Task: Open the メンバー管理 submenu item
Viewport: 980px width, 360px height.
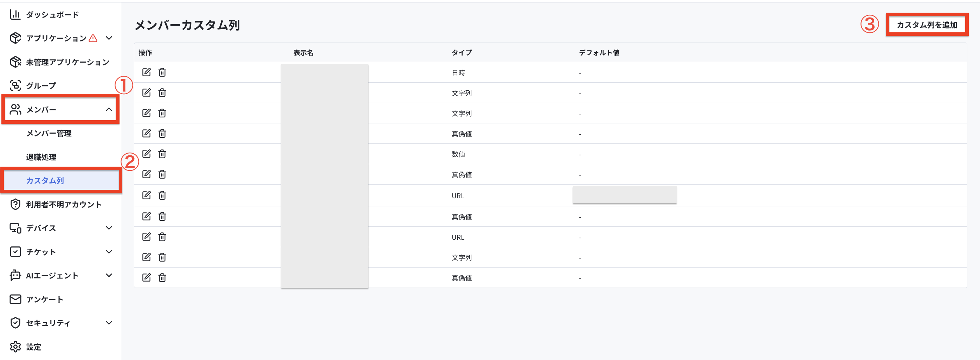Action: [49, 133]
